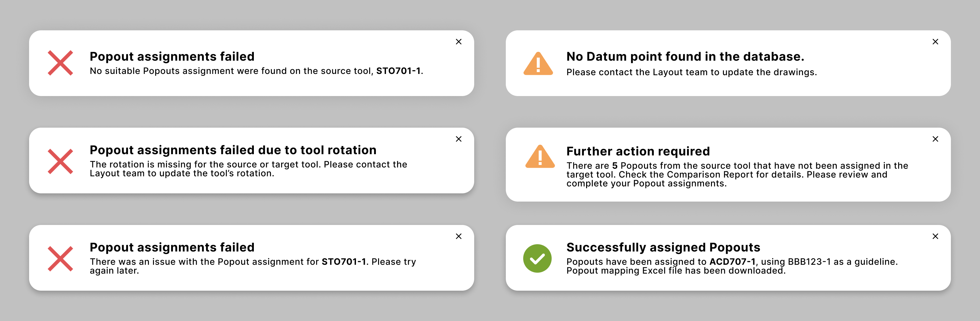
Task: Click the message mentioning 5 unassigned Popouts
Action: (x=737, y=175)
